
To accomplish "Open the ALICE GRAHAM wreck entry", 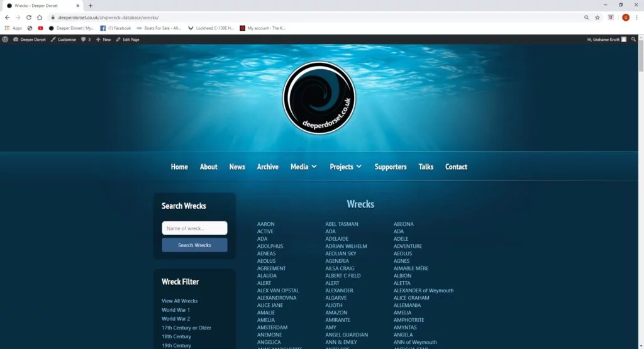I will click(411, 298).
